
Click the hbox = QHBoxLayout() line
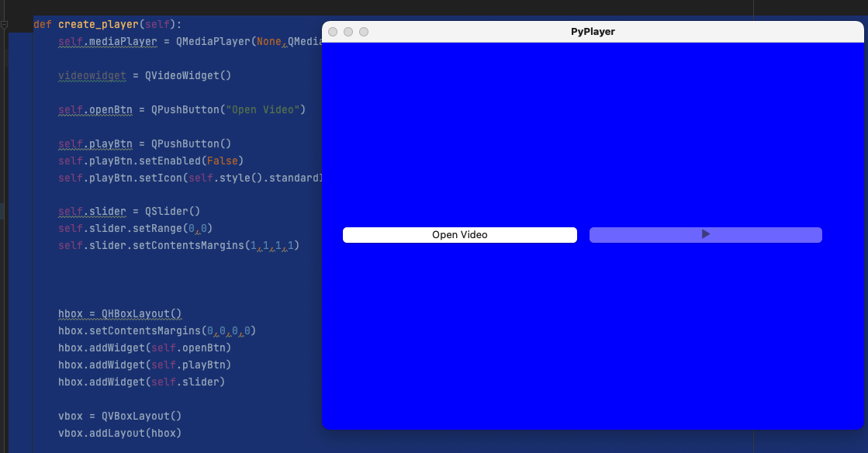tap(119, 314)
